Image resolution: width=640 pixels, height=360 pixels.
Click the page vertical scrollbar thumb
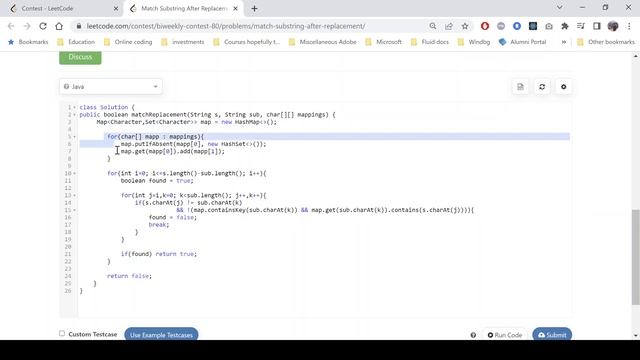pyautogui.click(x=636, y=257)
